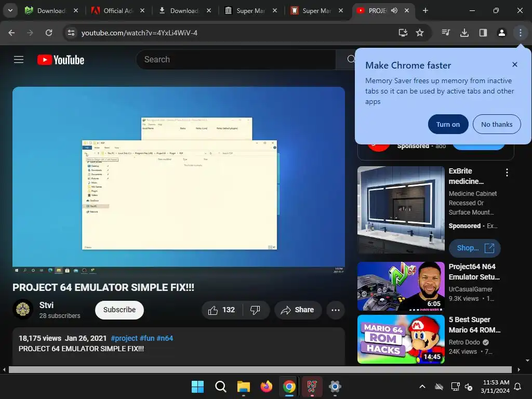Image resolution: width=532 pixels, height=399 pixels.
Task: Open the notifications bell in the taskbar
Action: click(518, 387)
